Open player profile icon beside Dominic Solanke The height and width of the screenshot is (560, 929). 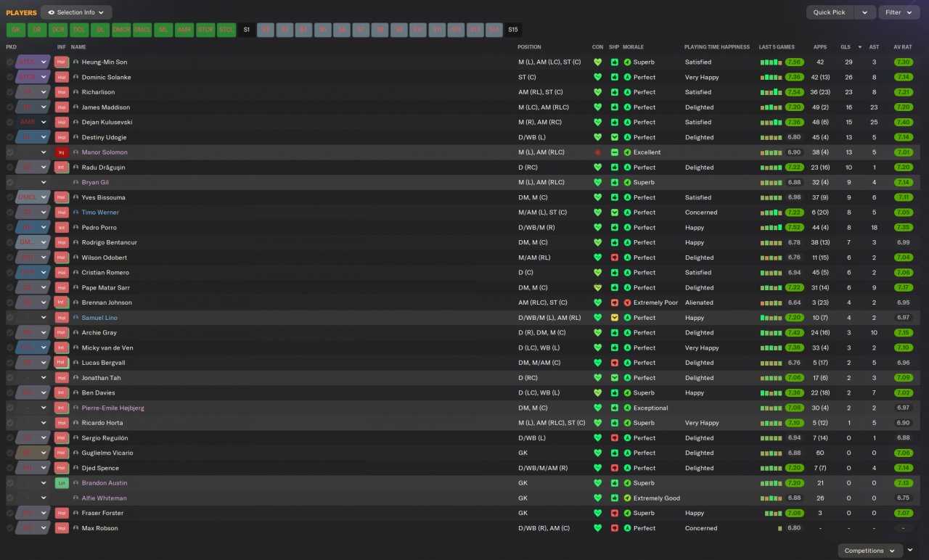75,78
